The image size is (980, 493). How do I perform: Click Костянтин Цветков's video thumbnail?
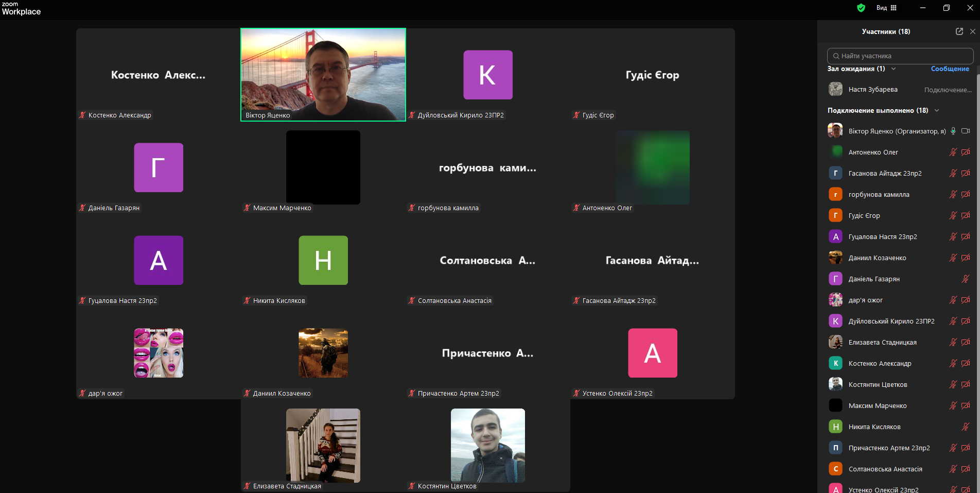pos(488,445)
